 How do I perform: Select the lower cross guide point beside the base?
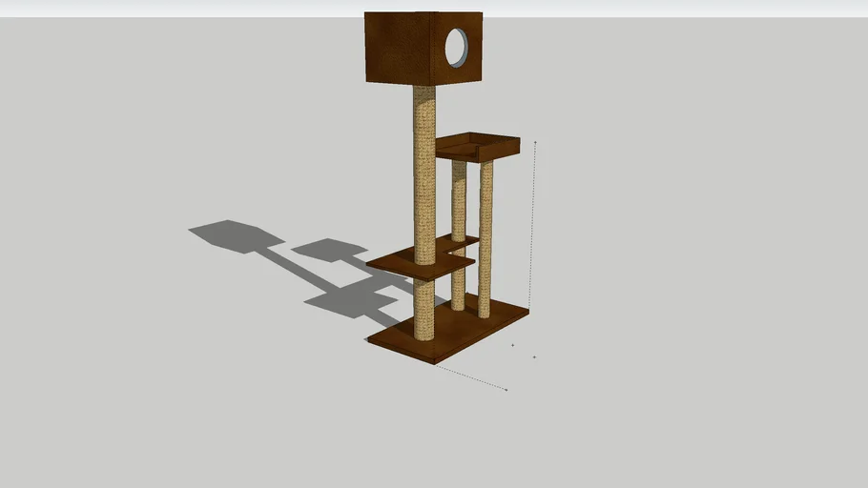pos(534,357)
